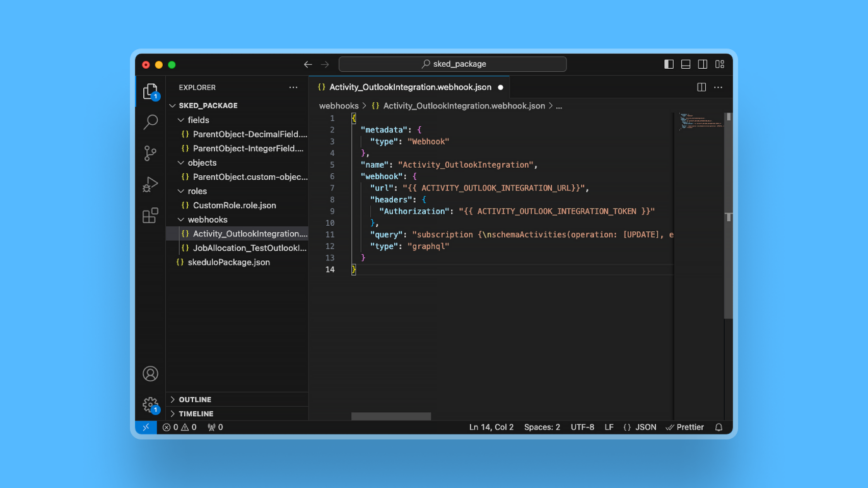Open the Extensions view
Image resolution: width=868 pixels, height=488 pixels.
click(x=150, y=215)
